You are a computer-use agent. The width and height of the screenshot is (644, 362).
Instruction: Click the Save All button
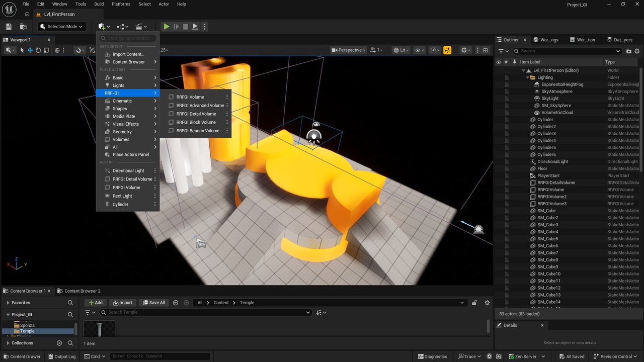click(154, 303)
